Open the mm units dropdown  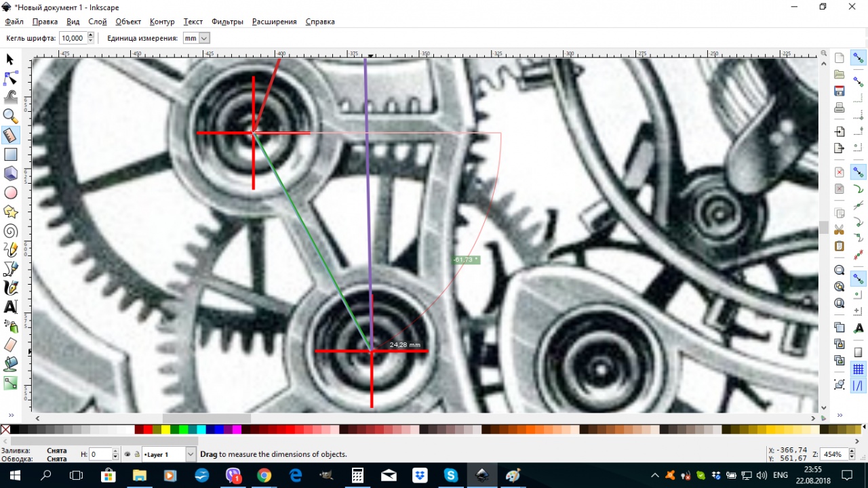(196, 39)
